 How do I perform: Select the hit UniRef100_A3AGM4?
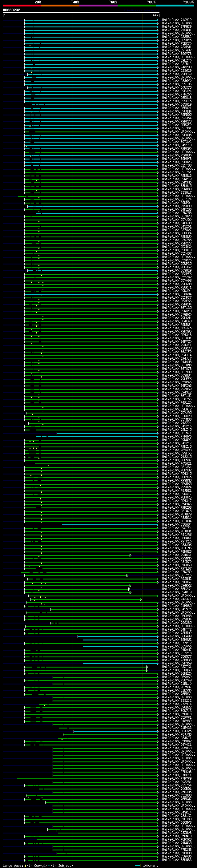[177, 294]
